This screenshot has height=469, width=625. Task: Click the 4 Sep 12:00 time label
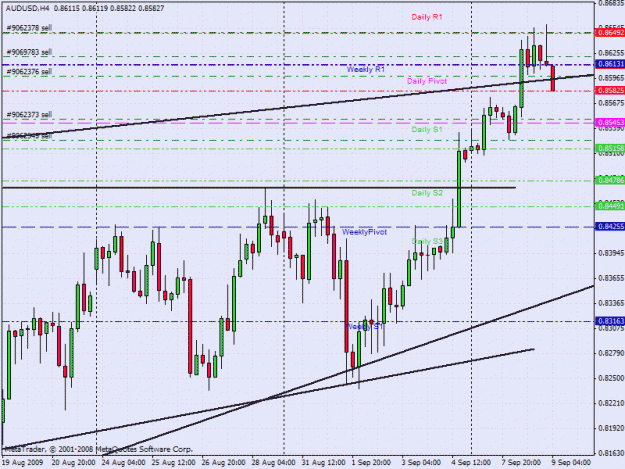[x=471, y=463]
